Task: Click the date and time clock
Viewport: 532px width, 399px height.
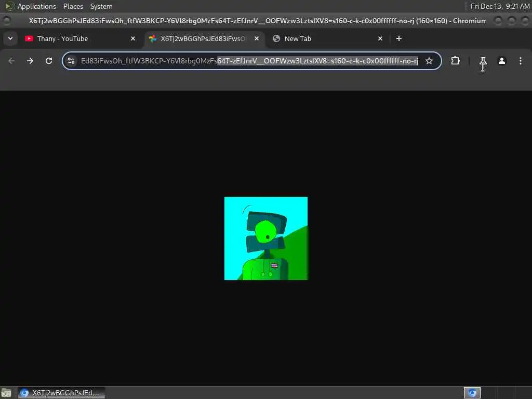Action: pyautogui.click(x=500, y=6)
